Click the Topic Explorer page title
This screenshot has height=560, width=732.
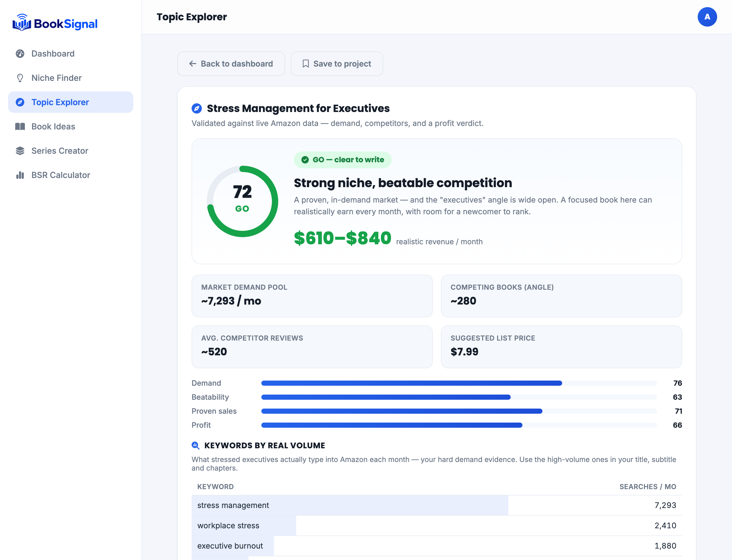(192, 17)
